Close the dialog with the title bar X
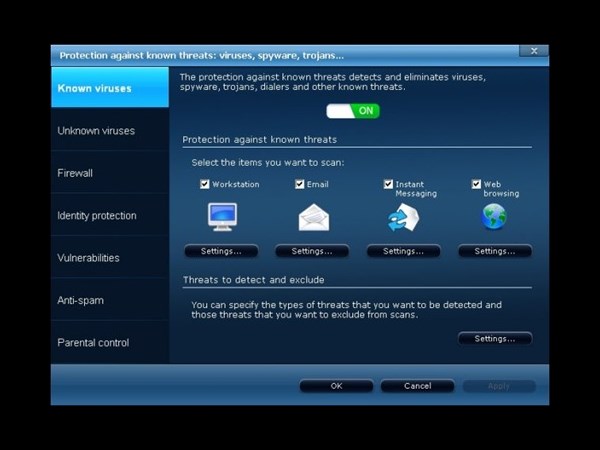Viewport: 600px width, 450px height. click(x=533, y=51)
